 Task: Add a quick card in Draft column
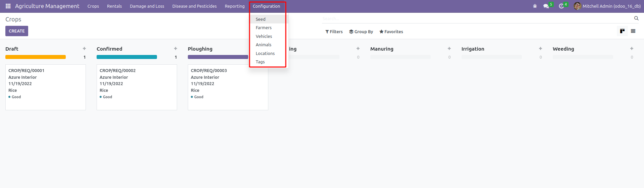(84, 49)
